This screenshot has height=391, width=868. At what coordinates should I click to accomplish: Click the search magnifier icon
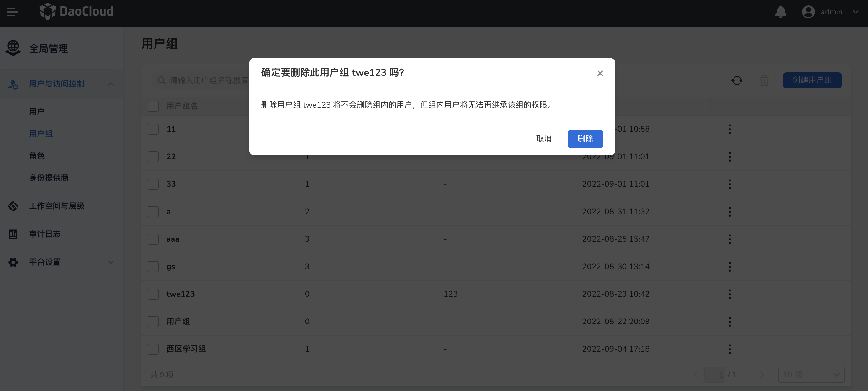click(x=161, y=80)
